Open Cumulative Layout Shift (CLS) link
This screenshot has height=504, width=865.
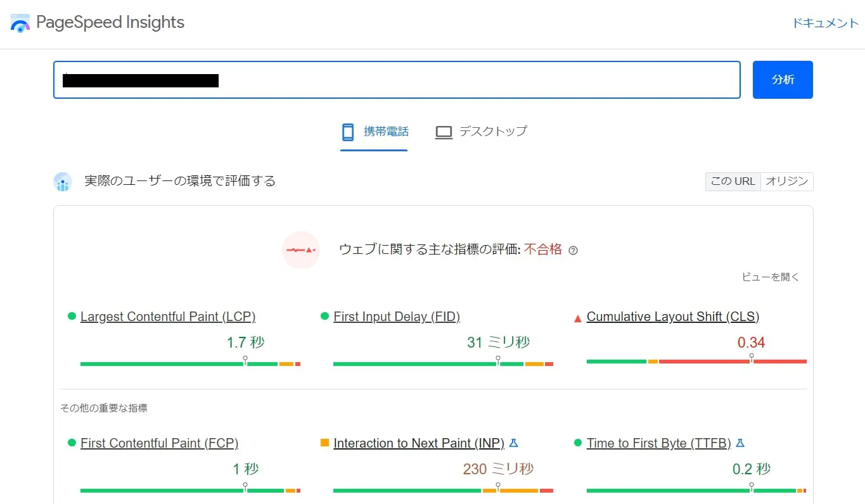673,317
